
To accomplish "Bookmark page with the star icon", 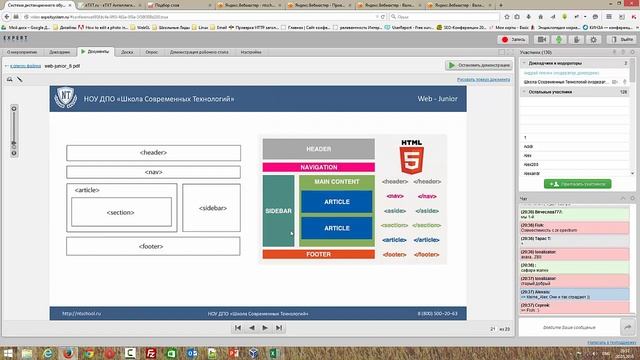I will (507, 17).
